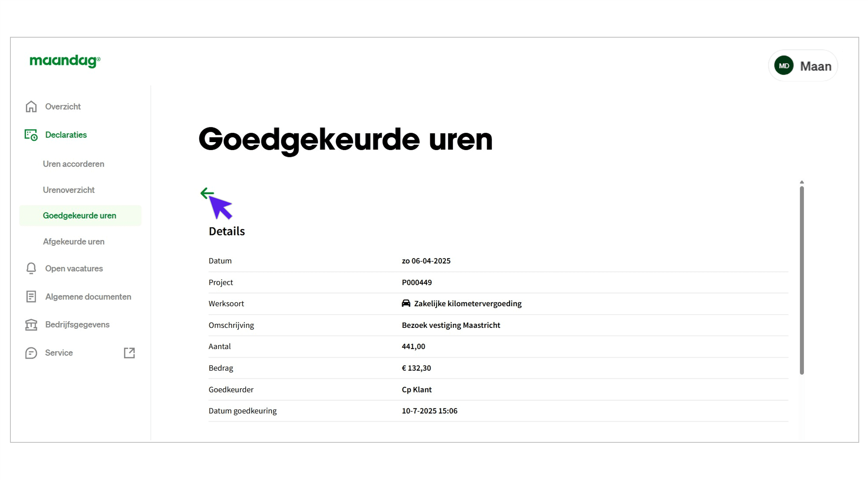Click the Service chat icon
Viewport: 868px width, 480px height.
pyautogui.click(x=31, y=353)
